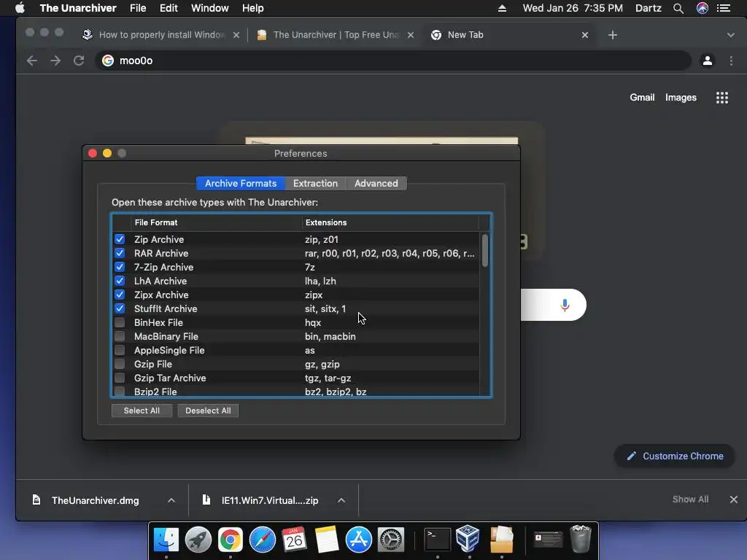
Task: Reload the Chrome page
Action: [x=79, y=61]
